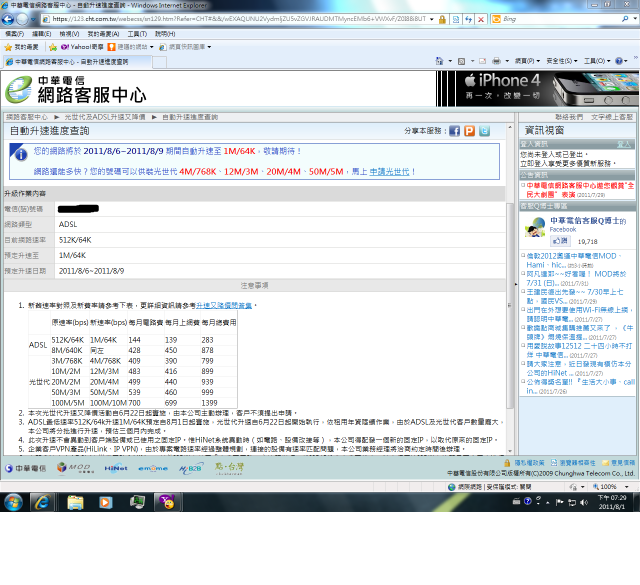Click the blue Help question mark icon
The height and width of the screenshot is (585, 640).
[619, 61]
